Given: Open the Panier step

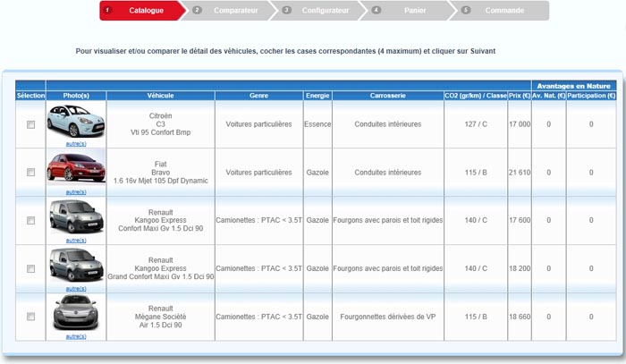Looking at the screenshot, I should (407, 11).
